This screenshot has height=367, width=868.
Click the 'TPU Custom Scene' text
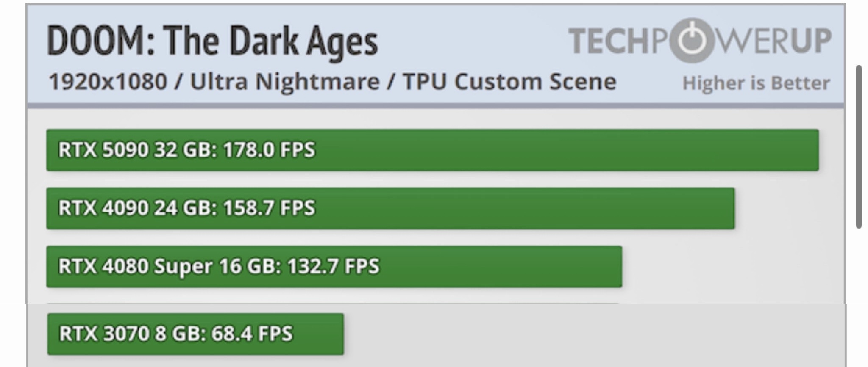(x=509, y=82)
